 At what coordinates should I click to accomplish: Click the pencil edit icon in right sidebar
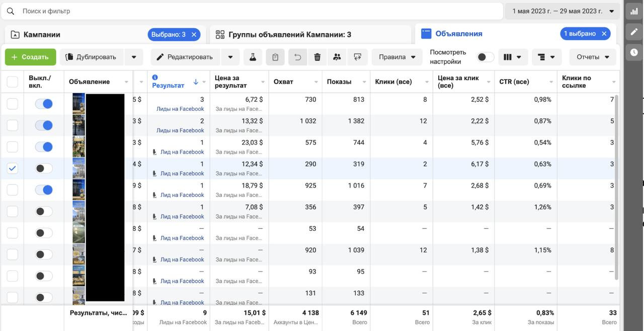point(633,32)
